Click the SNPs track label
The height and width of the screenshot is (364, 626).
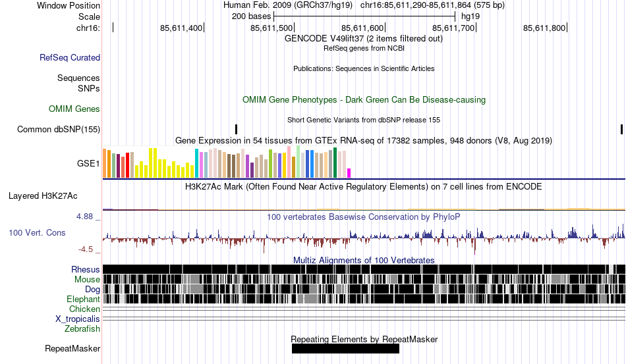point(89,88)
